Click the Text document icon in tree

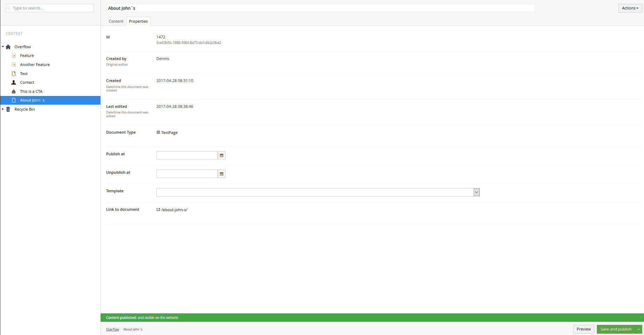(14, 74)
